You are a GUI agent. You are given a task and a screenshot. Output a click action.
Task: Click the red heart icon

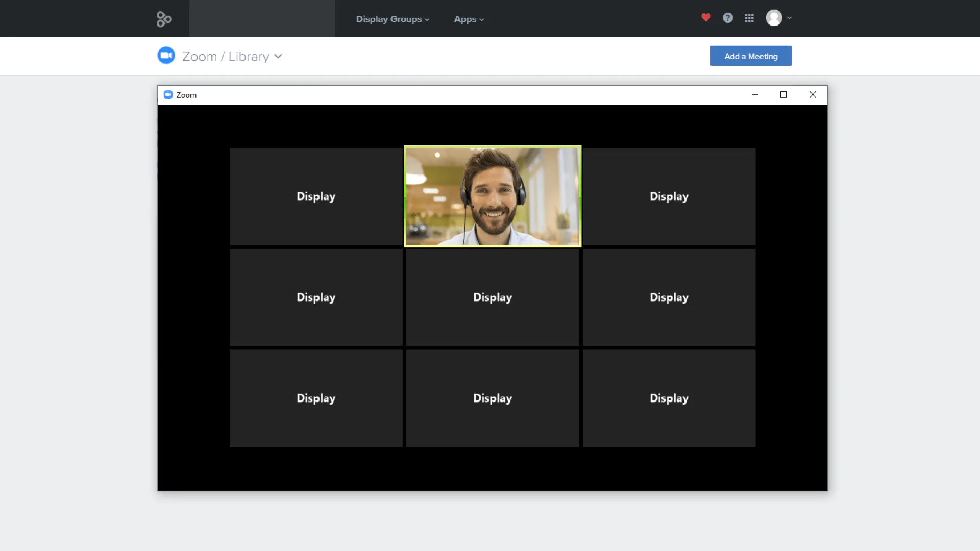tap(706, 18)
